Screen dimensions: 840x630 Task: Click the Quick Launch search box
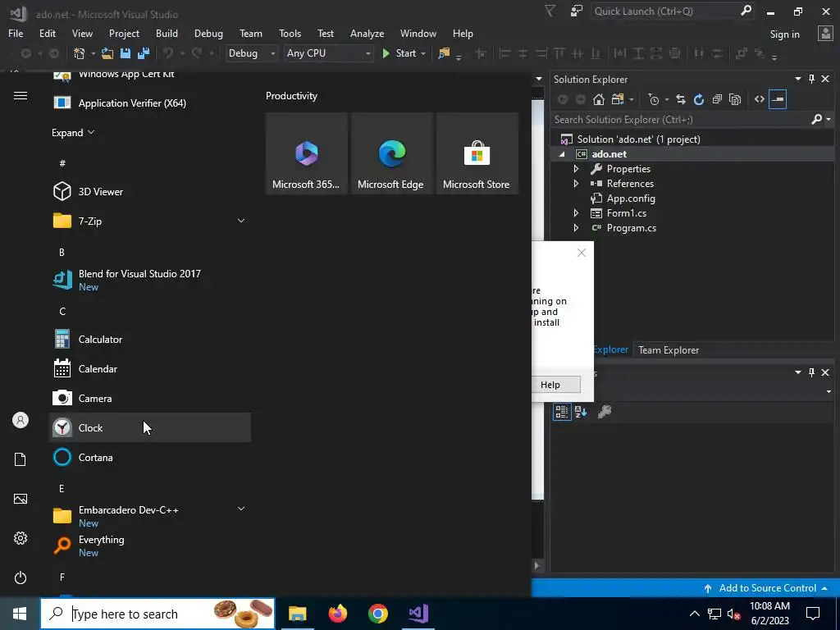666,11
